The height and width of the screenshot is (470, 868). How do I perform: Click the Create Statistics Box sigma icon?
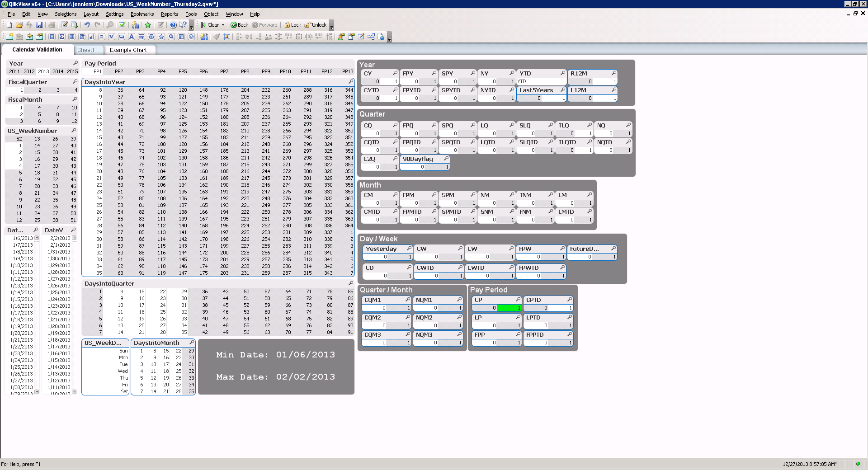[62, 37]
